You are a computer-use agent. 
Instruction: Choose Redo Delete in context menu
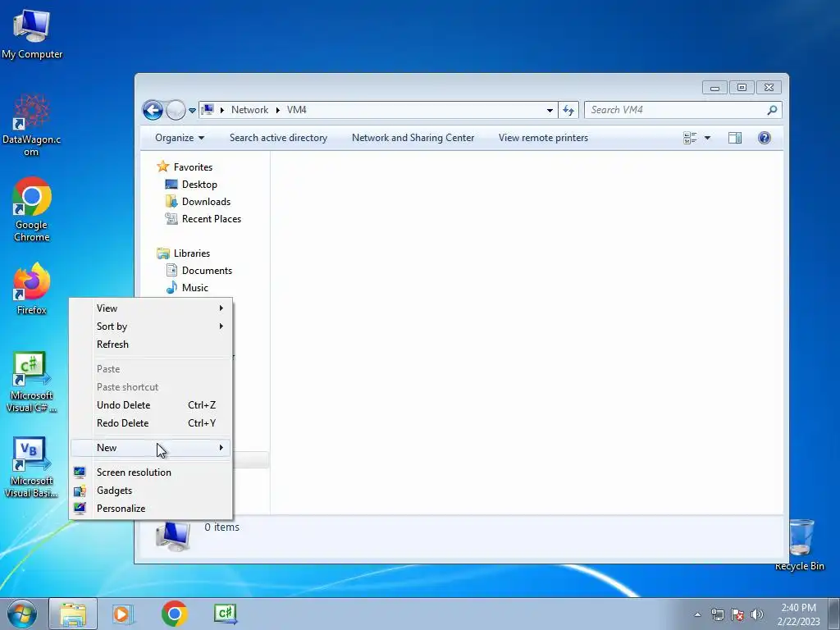[x=151, y=423]
